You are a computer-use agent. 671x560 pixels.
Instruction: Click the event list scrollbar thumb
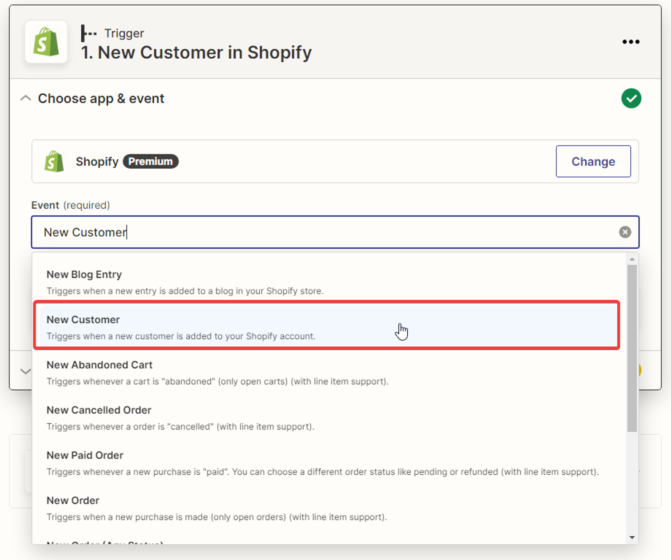[x=632, y=348]
